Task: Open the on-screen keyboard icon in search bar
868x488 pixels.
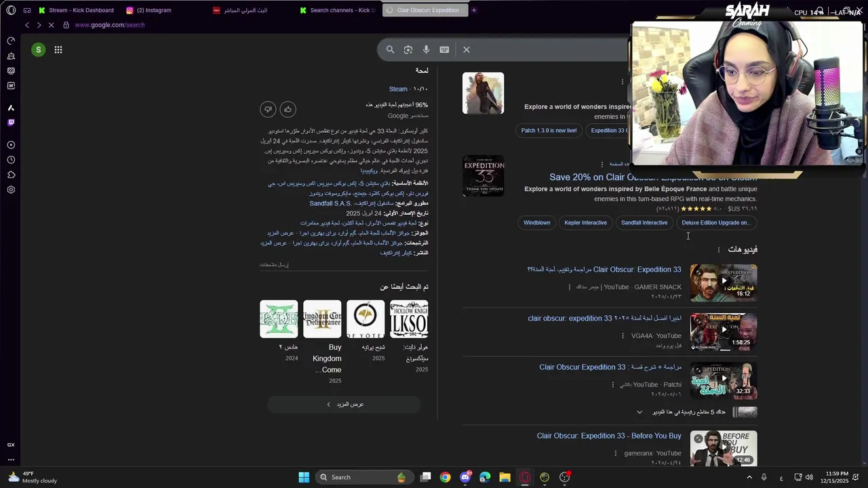Action: point(444,49)
